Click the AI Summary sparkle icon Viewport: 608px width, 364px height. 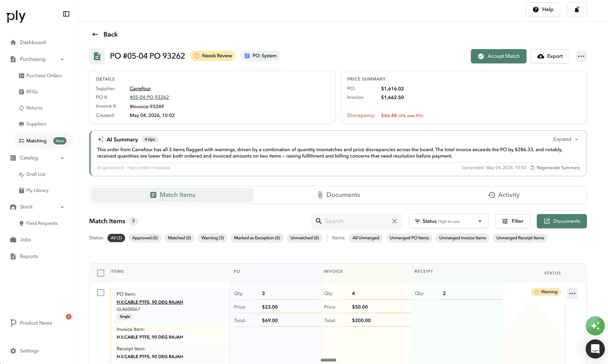coord(100,140)
